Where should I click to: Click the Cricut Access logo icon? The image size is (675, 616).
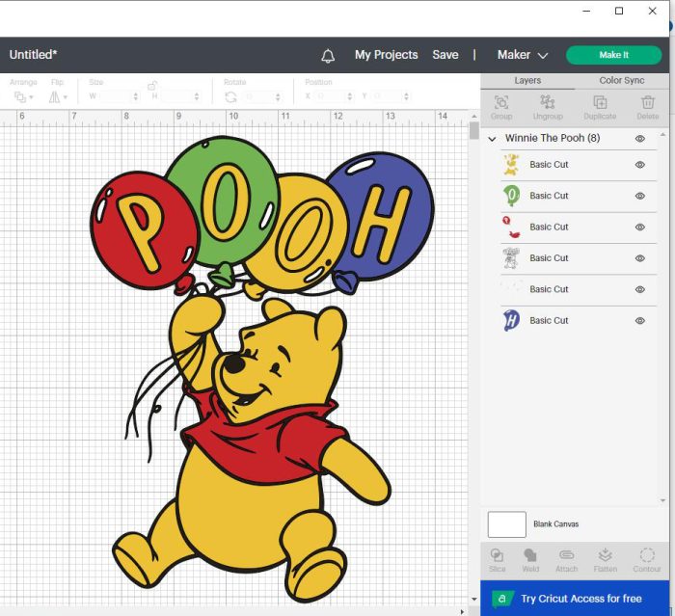[502, 599]
